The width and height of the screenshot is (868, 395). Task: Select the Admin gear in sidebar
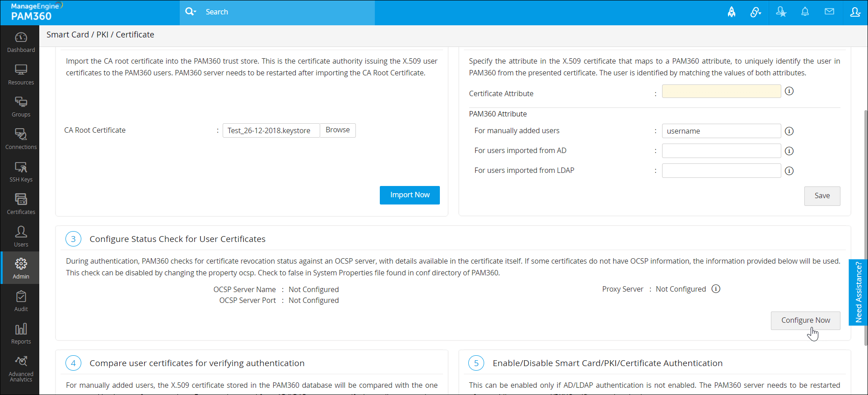click(x=21, y=268)
